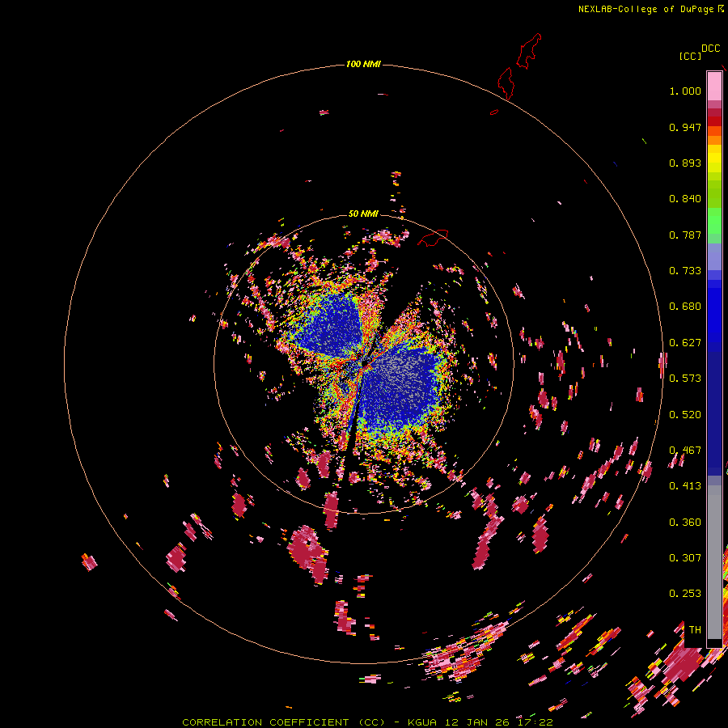Click the 0.413 colorbar value

tap(685, 486)
